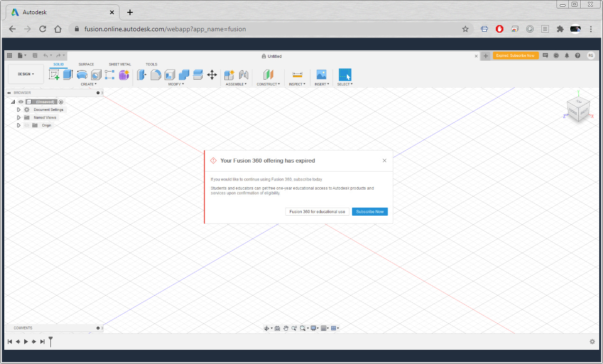
Task: Select the Shell tool
Action: tap(170, 75)
